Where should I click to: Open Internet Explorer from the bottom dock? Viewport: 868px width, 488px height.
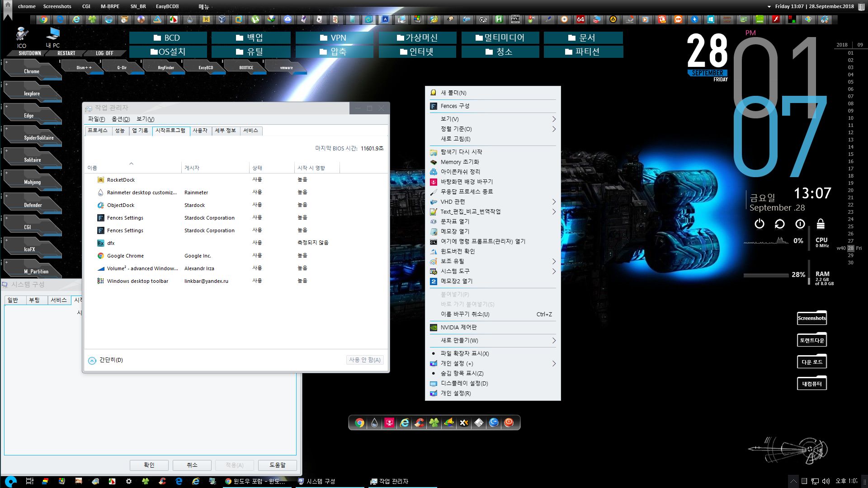pos(404,423)
